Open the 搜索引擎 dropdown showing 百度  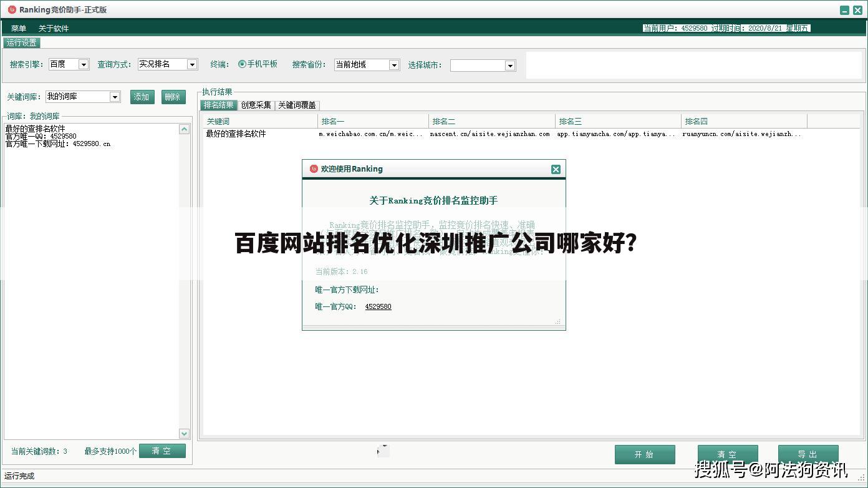coord(69,64)
